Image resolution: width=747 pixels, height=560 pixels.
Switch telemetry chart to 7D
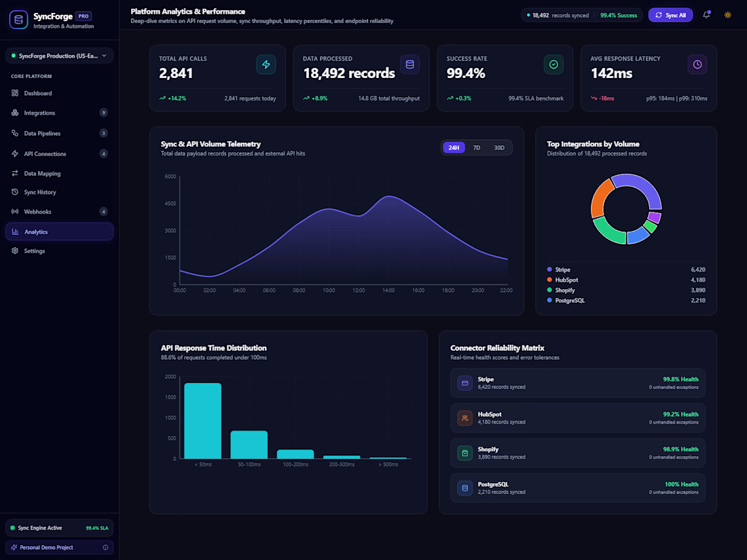tap(477, 147)
